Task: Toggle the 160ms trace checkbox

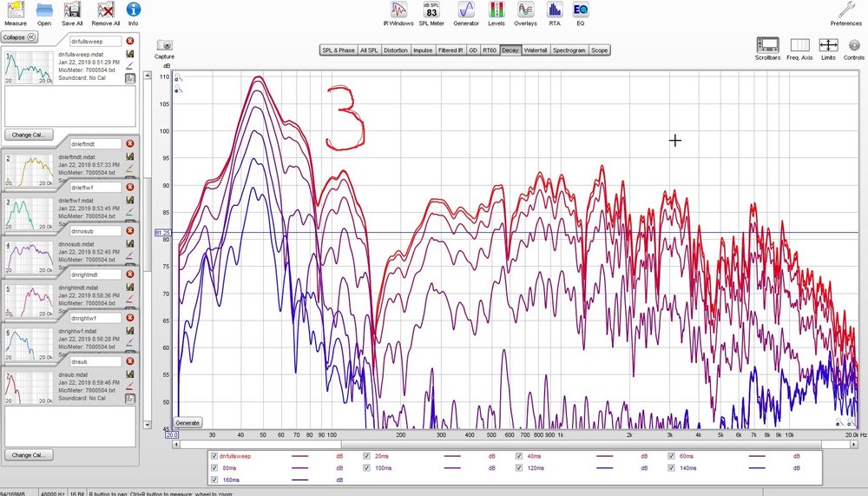Action: pyautogui.click(x=214, y=479)
